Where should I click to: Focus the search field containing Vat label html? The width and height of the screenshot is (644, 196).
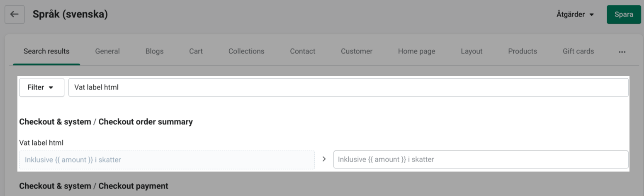[x=348, y=87]
